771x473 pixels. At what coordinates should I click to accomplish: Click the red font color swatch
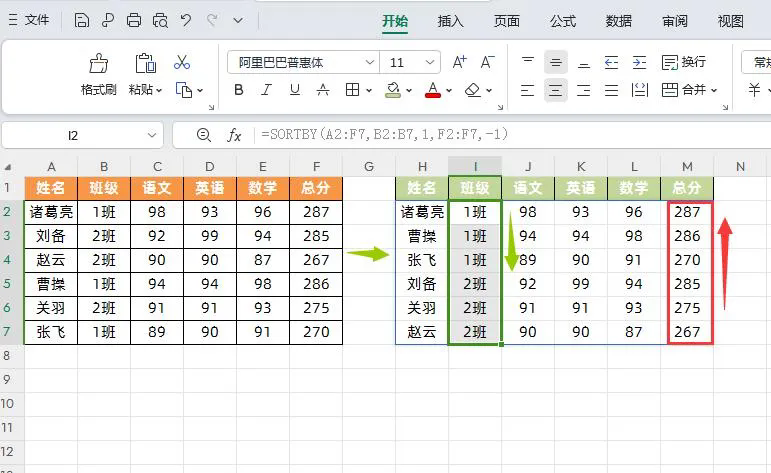pos(433,90)
